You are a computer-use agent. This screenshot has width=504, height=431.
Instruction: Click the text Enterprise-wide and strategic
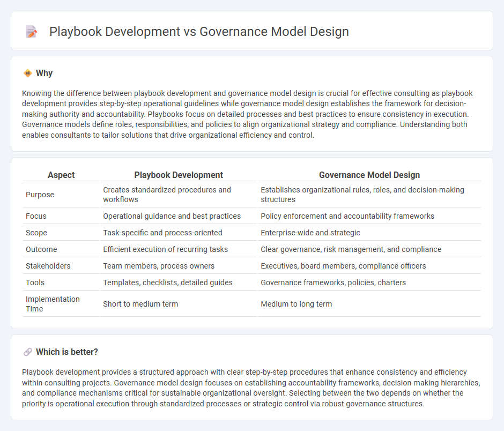(x=312, y=233)
